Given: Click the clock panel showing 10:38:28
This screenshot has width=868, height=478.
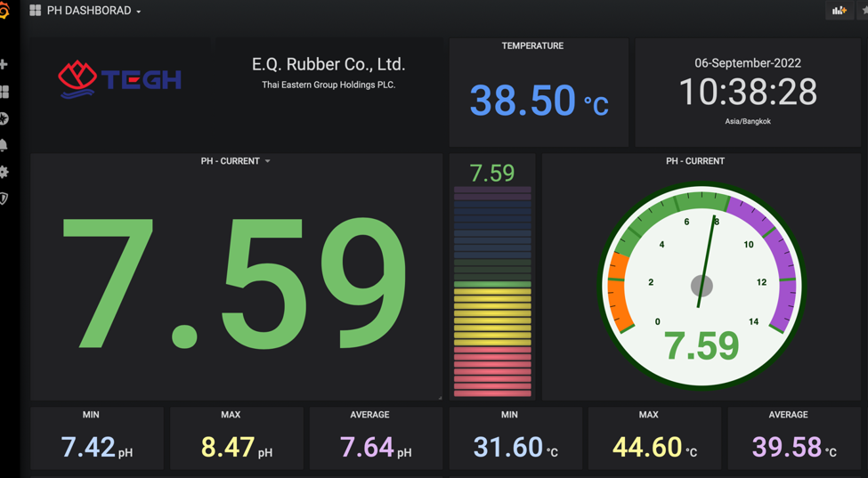Looking at the screenshot, I should 747,92.
